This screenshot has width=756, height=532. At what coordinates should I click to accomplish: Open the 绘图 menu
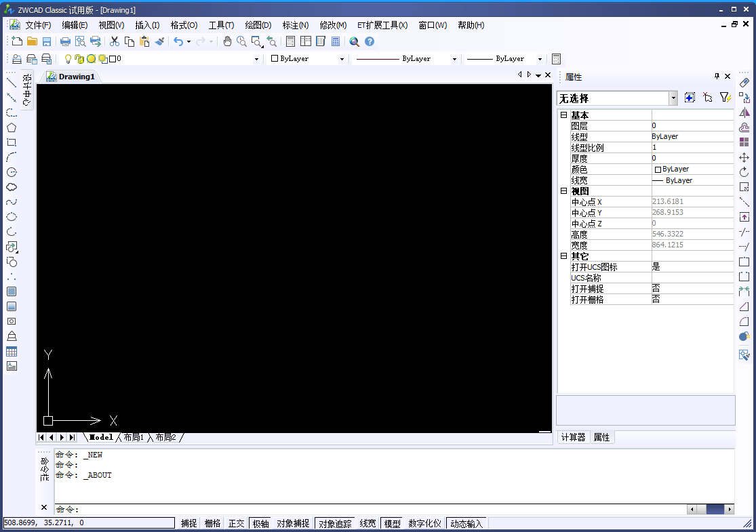pyautogui.click(x=258, y=25)
